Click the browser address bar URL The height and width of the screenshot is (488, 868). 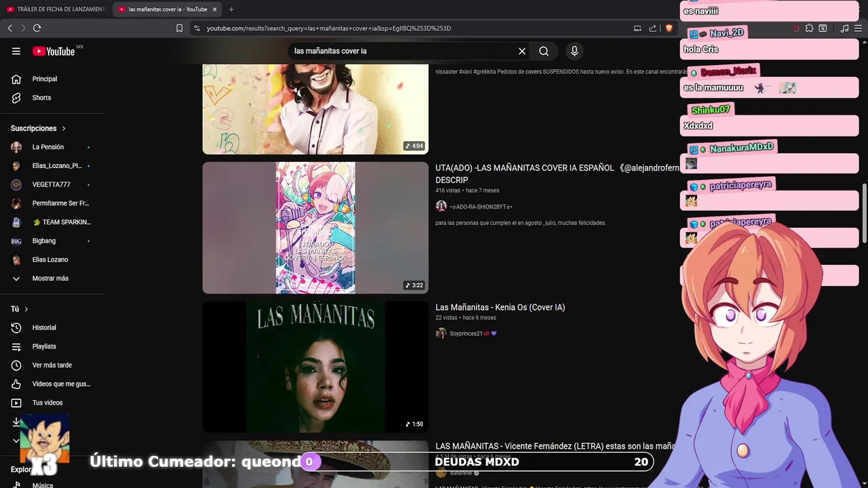(x=329, y=28)
